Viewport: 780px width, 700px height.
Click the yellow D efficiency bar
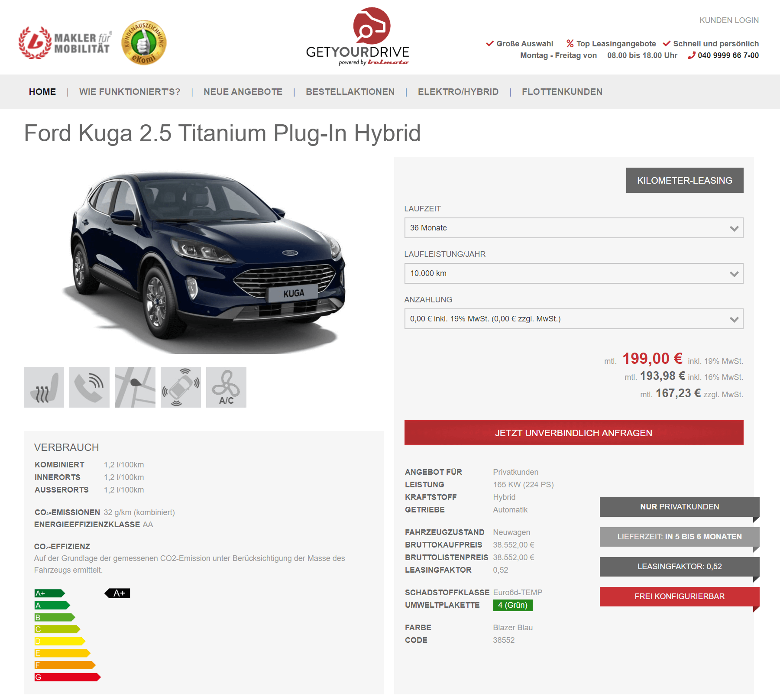tap(60, 641)
